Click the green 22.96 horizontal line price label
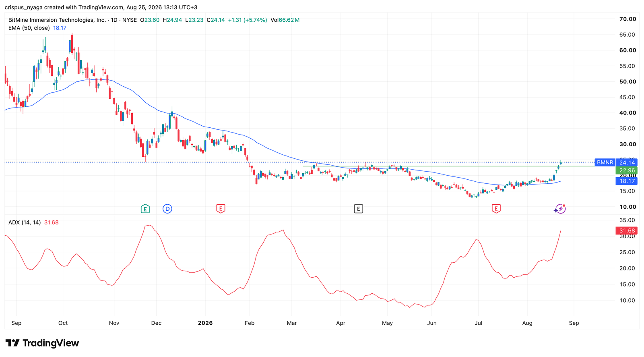Image resolution: width=644 pixels, height=357 pixels. pyautogui.click(x=627, y=170)
